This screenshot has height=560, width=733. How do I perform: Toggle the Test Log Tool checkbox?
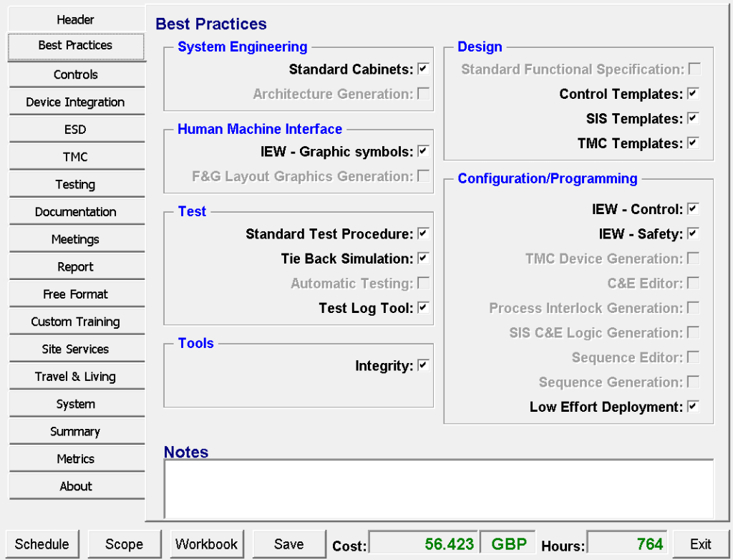[423, 308]
